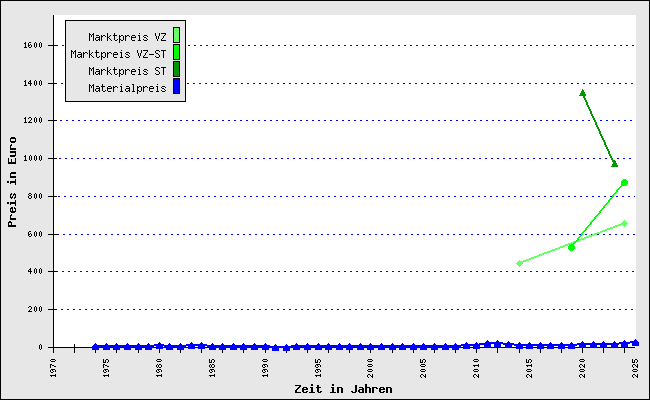Image resolution: width=650 pixels, height=400 pixels.
Task: Click the 1000 y-axis label
Action: click(x=33, y=158)
